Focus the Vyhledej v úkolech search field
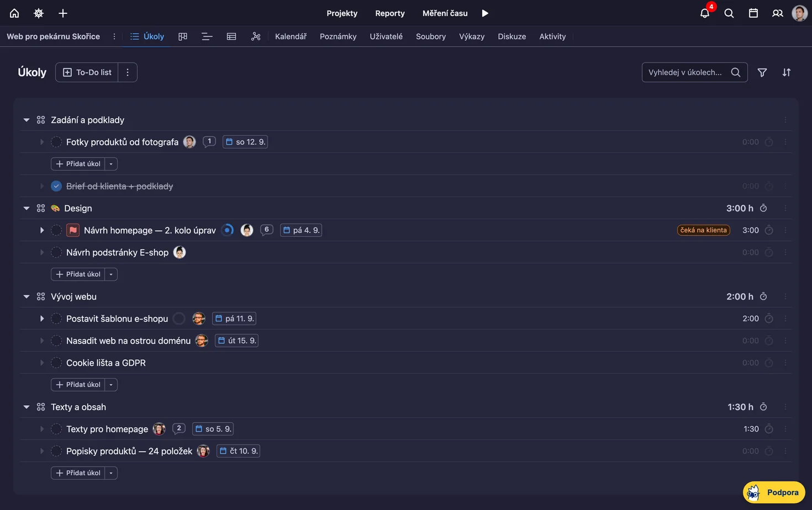The width and height of the screenshot is (812, 510). pyautogui.click(x=694, y=72)
